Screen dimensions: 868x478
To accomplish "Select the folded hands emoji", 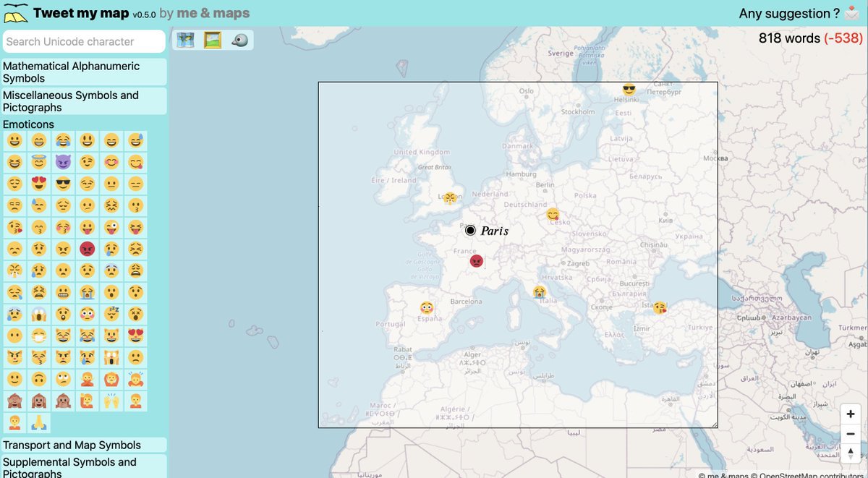I will pos(38,422).
